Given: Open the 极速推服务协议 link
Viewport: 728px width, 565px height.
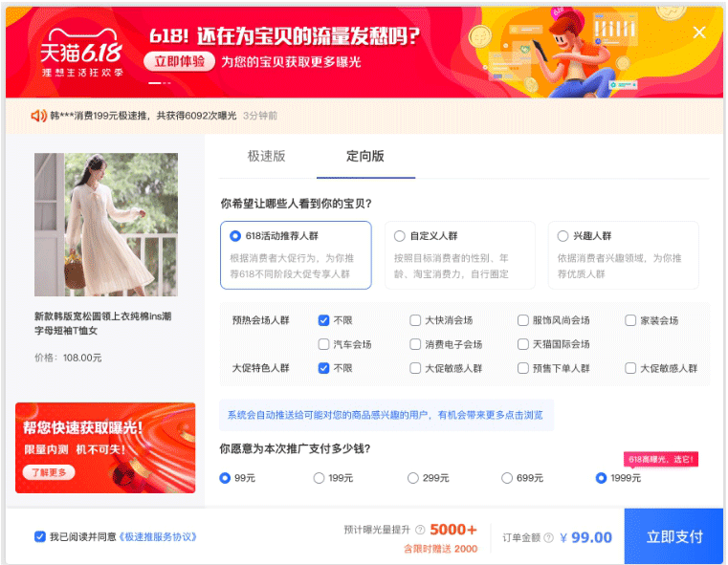Looking at the screenshot, I should tap(158, 536).
